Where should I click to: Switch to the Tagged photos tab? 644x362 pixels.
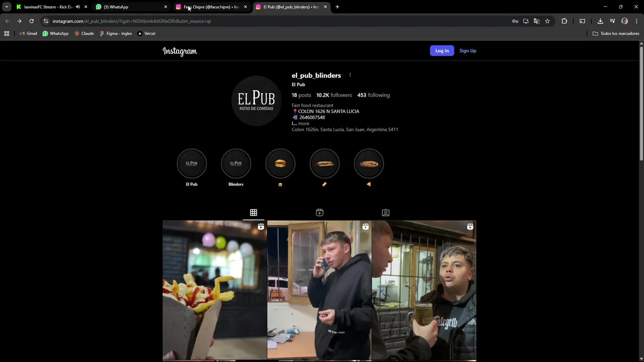click(x=385, y=213)
